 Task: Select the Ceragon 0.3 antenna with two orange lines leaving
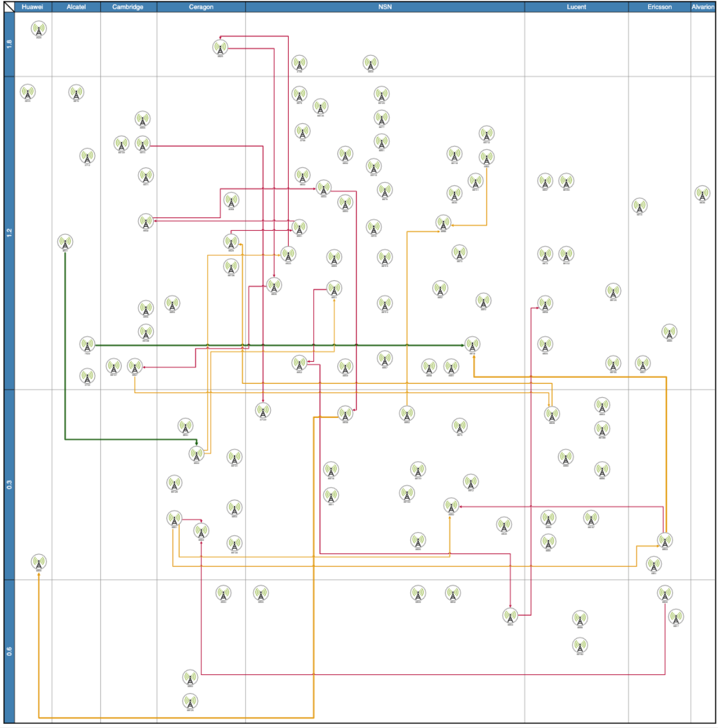click(174, 518)
